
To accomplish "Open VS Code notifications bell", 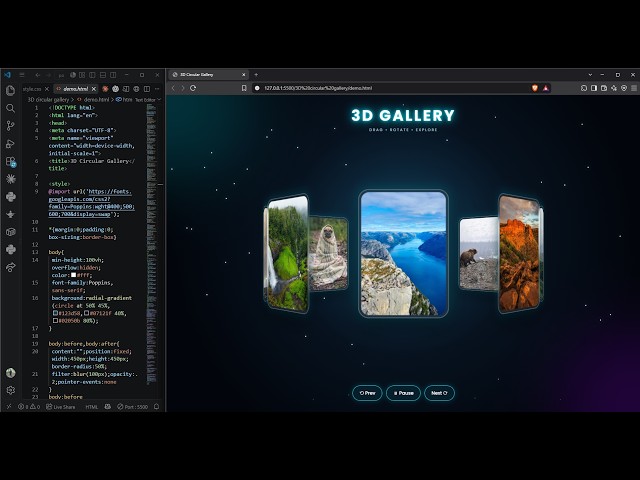I will click(156, 407).
